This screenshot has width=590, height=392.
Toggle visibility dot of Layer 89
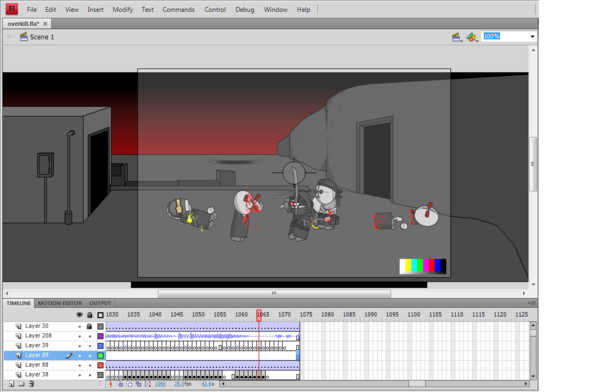79,356
